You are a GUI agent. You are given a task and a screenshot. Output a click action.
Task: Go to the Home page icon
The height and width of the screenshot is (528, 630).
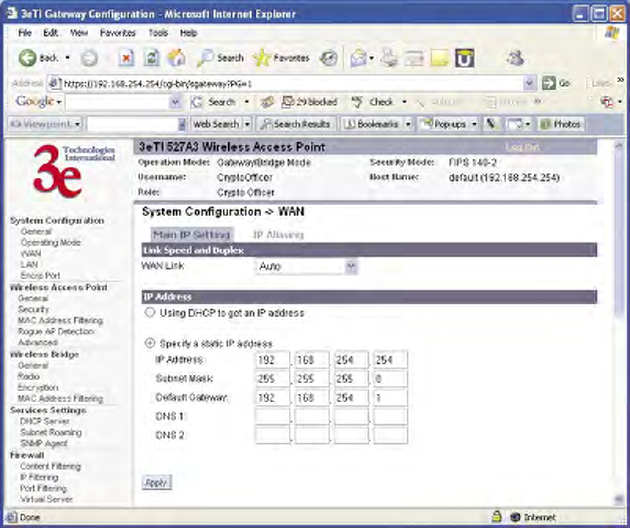[x=177, y=58]
